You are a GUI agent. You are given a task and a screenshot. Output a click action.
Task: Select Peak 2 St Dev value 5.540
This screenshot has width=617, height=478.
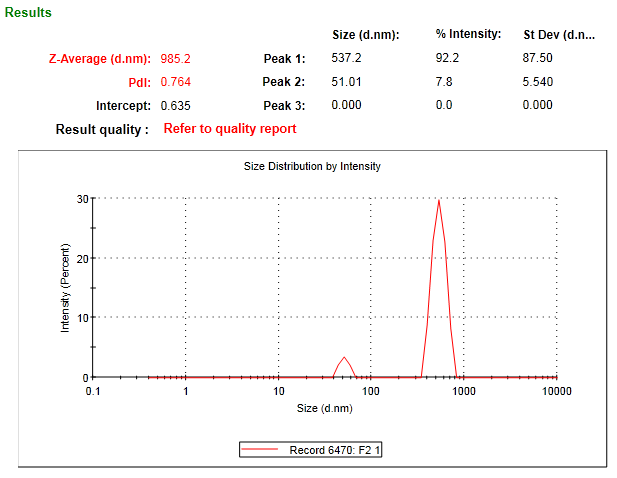tap(537, 82)
